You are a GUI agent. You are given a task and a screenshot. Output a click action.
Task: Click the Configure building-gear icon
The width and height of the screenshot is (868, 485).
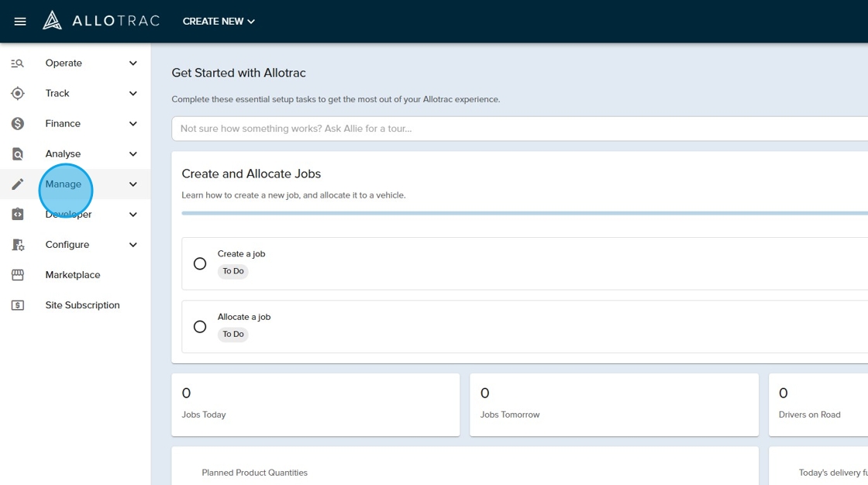18,245
